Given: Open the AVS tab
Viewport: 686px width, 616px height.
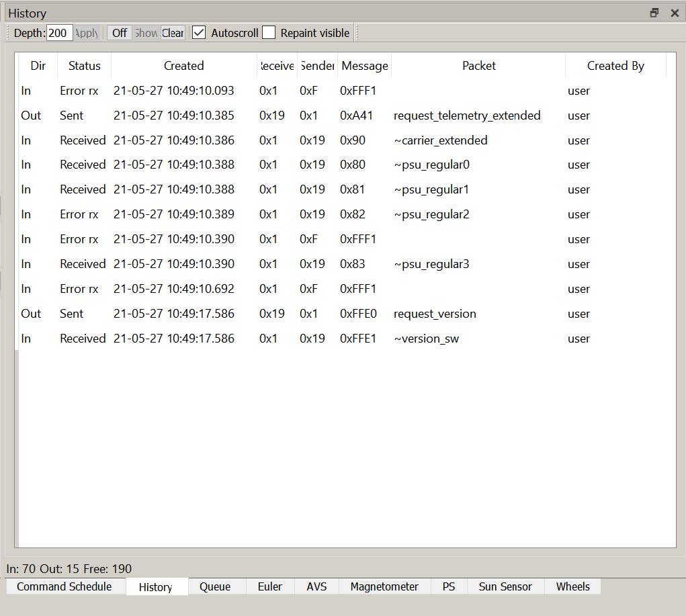Looking at the screenshot, I should tap(316, 586).
